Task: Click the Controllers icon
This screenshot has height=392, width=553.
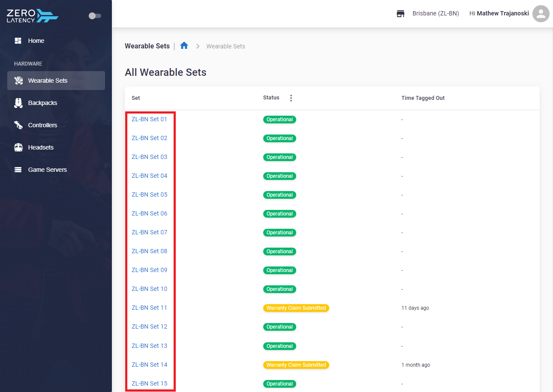Action: [18, 125]
